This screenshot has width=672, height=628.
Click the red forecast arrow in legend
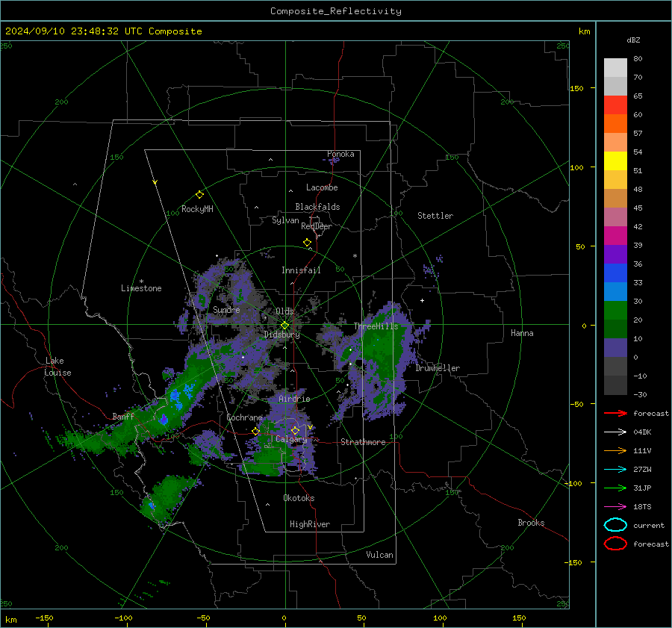click(615, 413)
